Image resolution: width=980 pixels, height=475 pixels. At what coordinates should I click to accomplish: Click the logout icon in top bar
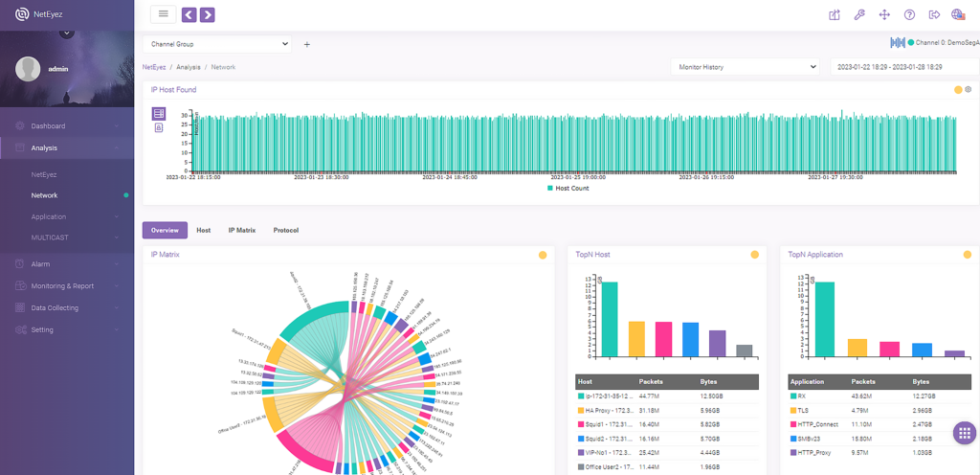pyautogui.click(x=934, y=15)
